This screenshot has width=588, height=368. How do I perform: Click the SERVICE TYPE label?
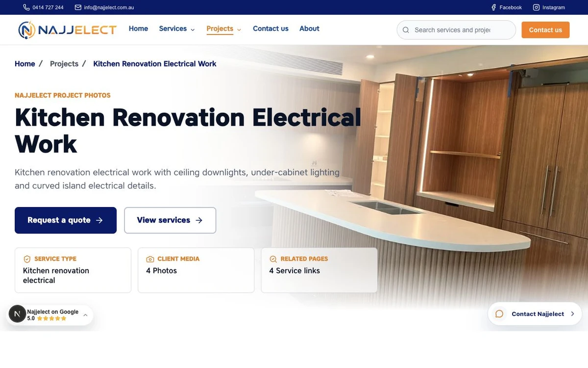[x=55, y=259]
